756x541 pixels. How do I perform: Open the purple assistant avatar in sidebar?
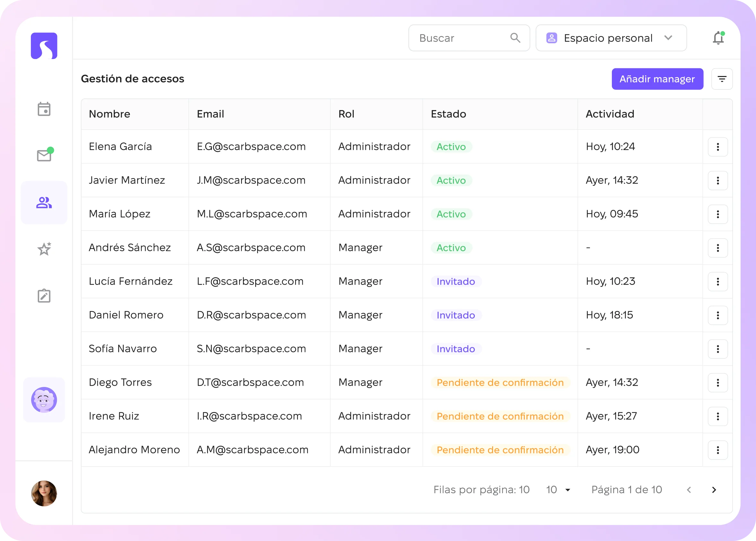(44, 400)
